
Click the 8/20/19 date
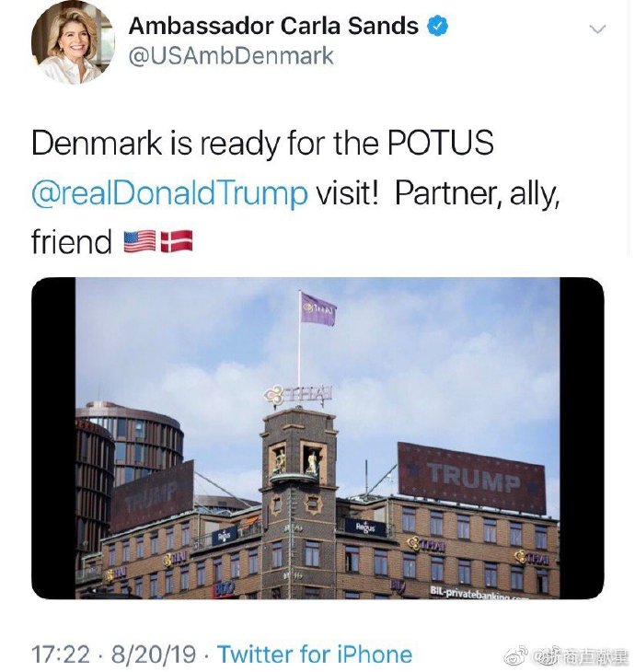[x=153, y=655]
